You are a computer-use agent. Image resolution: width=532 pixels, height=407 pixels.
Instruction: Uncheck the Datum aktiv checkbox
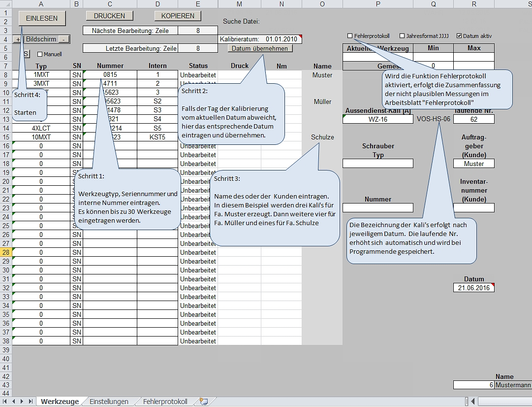(459, 36)
